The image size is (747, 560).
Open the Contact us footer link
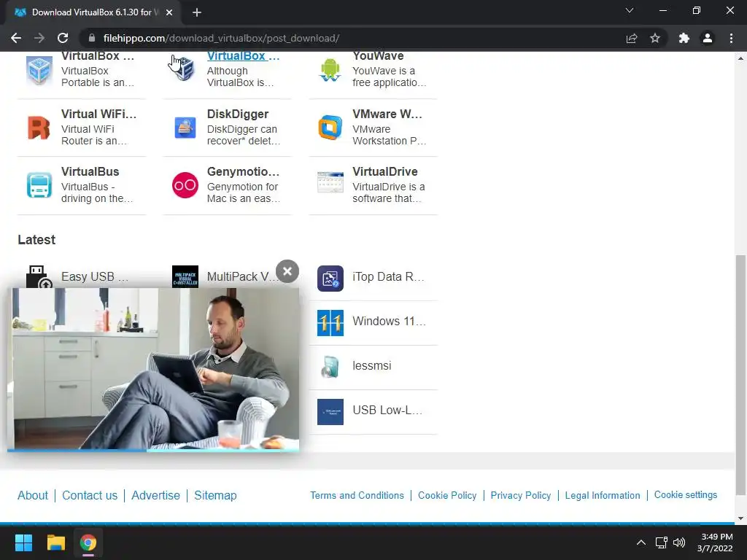pyautogui.click(x=90, y=495)
